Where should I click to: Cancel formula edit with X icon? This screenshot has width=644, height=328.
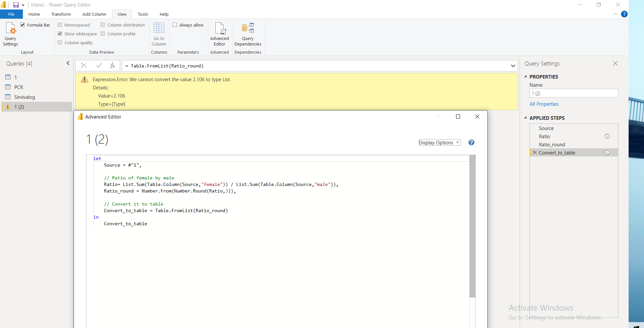point(84,65)
